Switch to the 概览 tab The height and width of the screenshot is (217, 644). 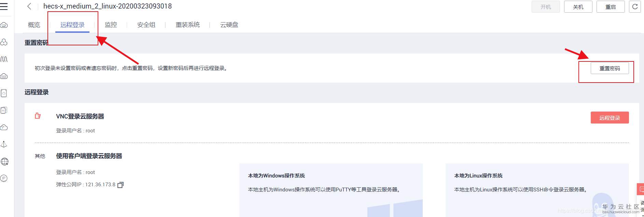click(34, 25)
